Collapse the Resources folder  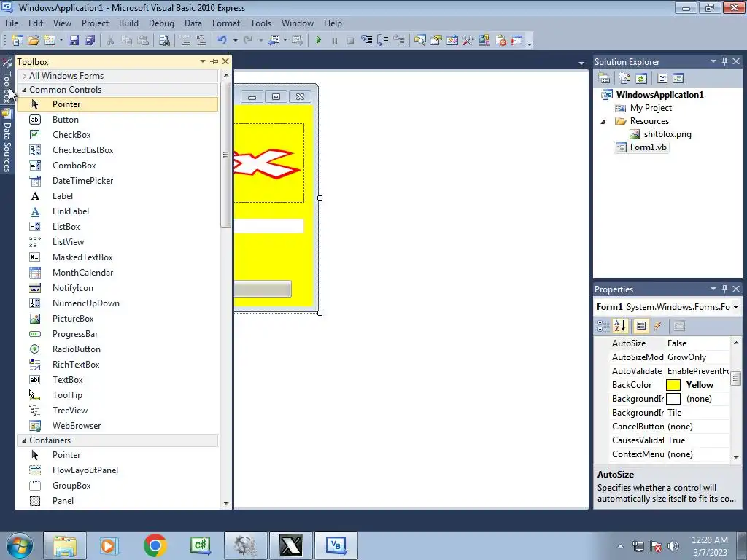click(603, 122)
